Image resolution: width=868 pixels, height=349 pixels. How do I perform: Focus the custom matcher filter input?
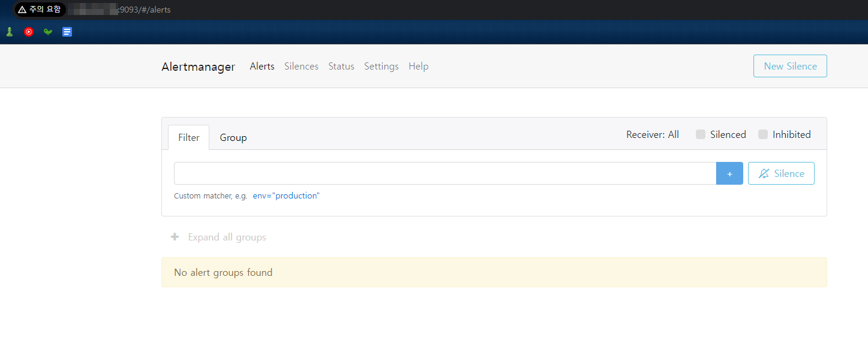[445, 173]
